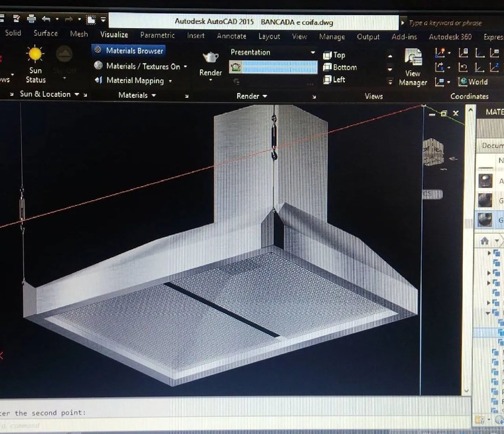Click the Visualize tab
Screen dimensions: 504x434
tap(114, 35)
